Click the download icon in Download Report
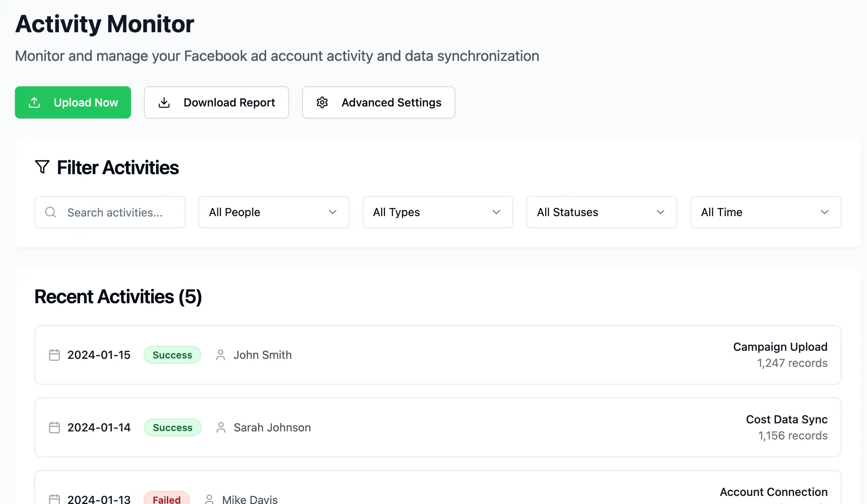 click(164, 103)
